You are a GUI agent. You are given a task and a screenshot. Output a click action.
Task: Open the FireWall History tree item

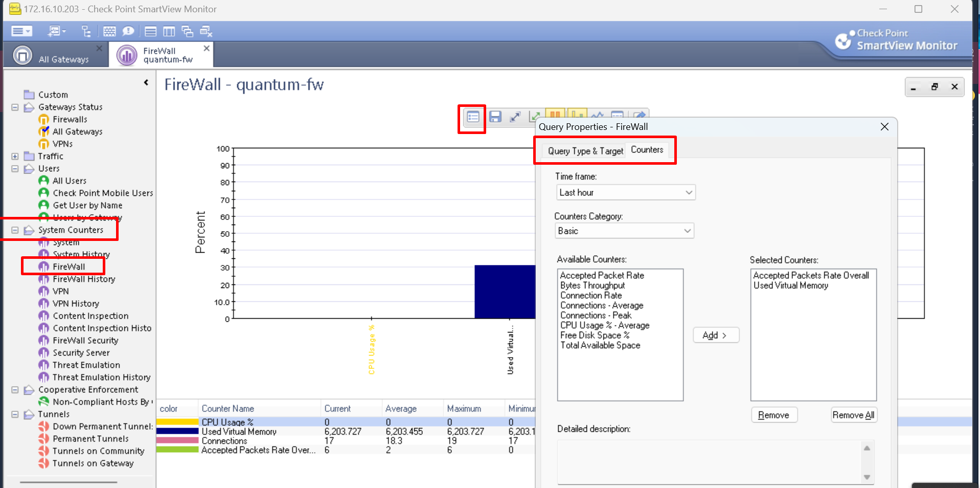[84, 279]
